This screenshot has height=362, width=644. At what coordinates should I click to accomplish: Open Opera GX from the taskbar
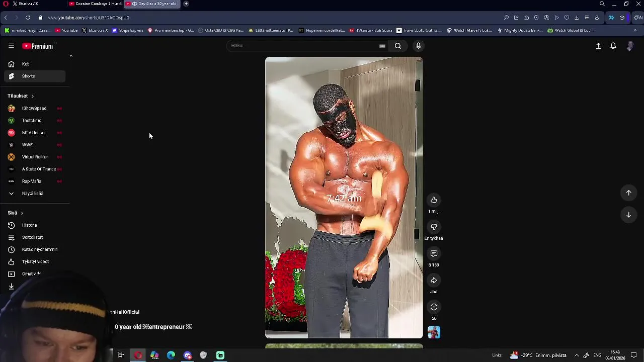coord(138,355)
